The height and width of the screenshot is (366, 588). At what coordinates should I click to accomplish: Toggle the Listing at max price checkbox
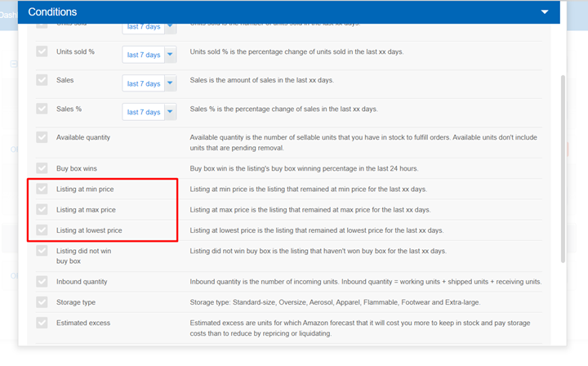[42, 210]
